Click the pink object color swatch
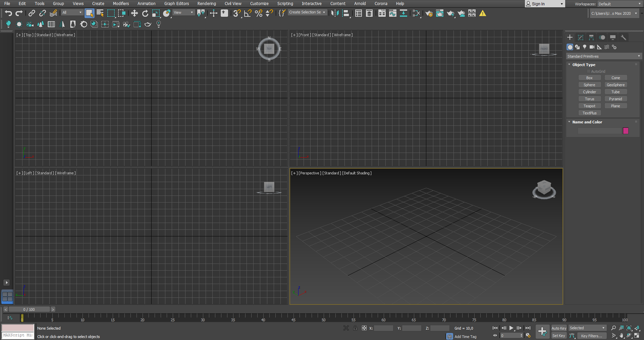 (x=626, y=130)
